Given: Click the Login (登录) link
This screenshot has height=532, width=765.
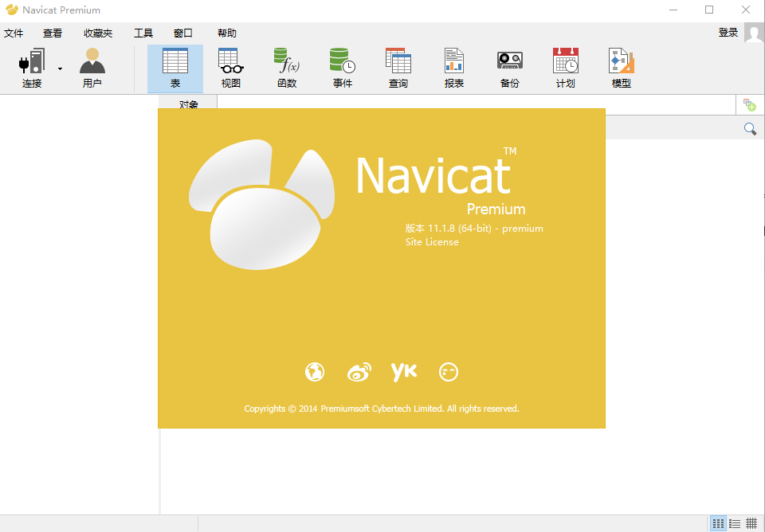Looking at the screenshot, I should [x=728, y=33].
